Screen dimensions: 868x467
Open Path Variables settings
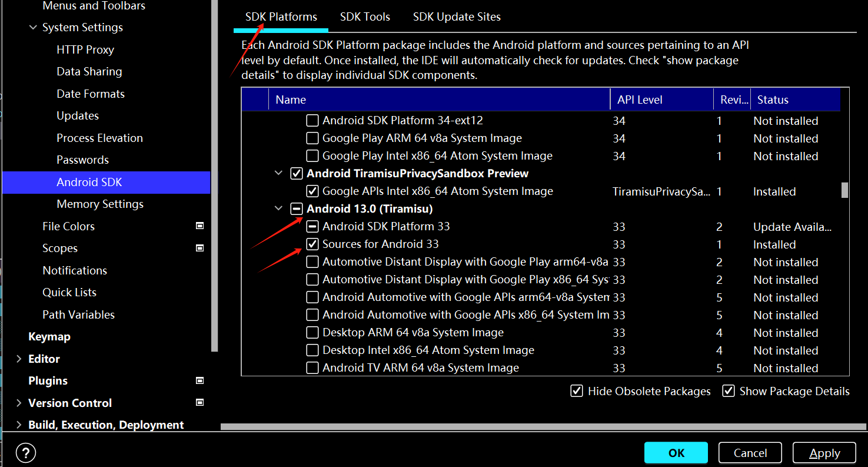[79, 314]
